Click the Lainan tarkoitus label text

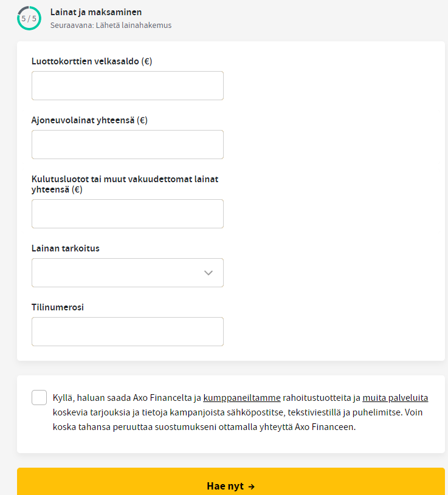[x=66, y=248]
